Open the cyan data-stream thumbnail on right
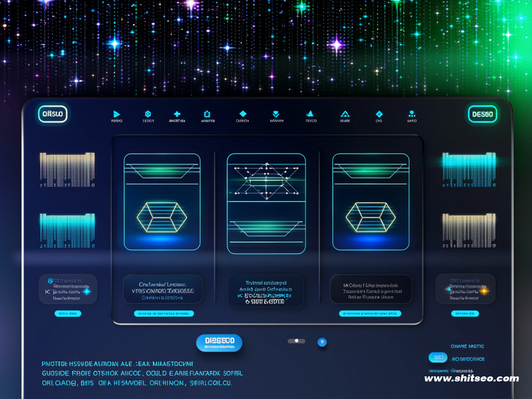The image size is (532, 399). [x=469, y=169]
